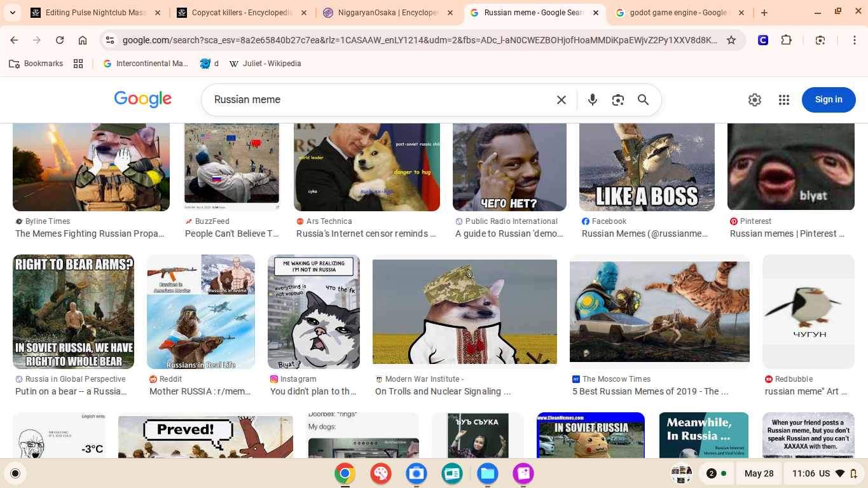The image size is (868, 488).
Task: Open the LIKE A BOSS shark image
Action: click(x=647, y=167)
